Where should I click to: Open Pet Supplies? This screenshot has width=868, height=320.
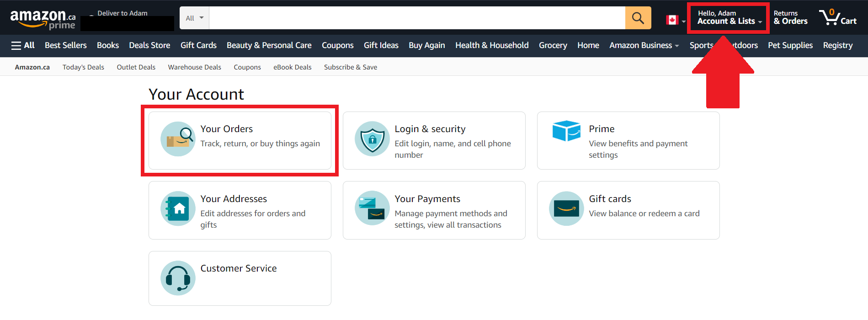point(790,45)
